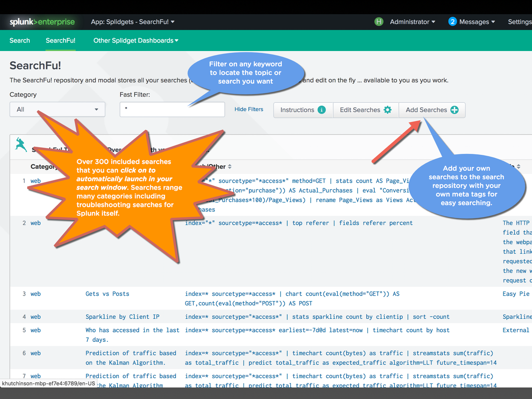Click the 'stats sparkline count by clientip' search string
This screenshot has height=399, width=532.
click(x=317, y=317)
